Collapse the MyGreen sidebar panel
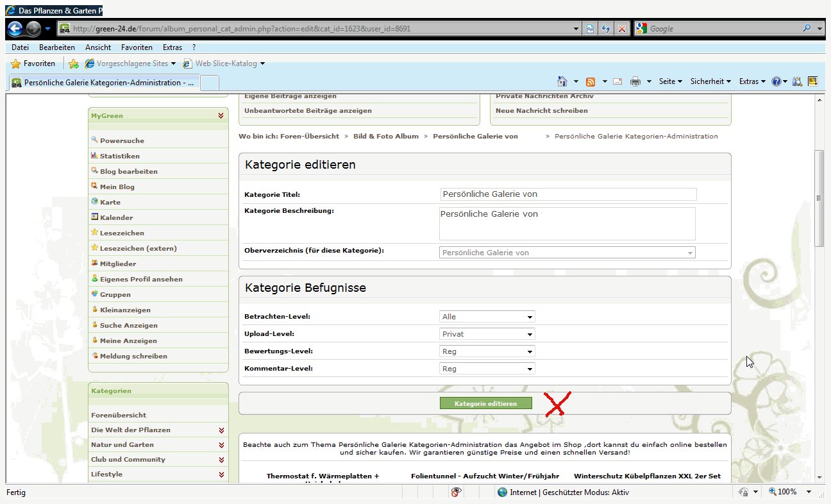The height and width of the screenshot is (504, 831). (221, 116)
